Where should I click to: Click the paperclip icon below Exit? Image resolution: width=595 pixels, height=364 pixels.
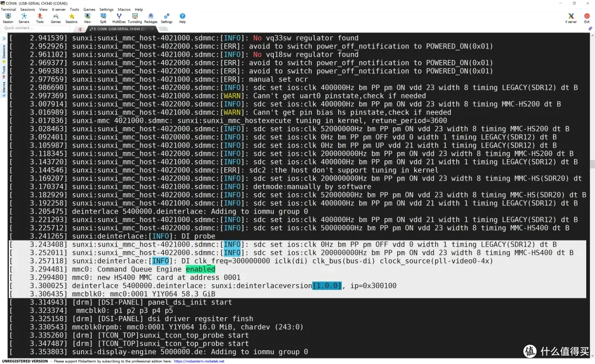590,29
